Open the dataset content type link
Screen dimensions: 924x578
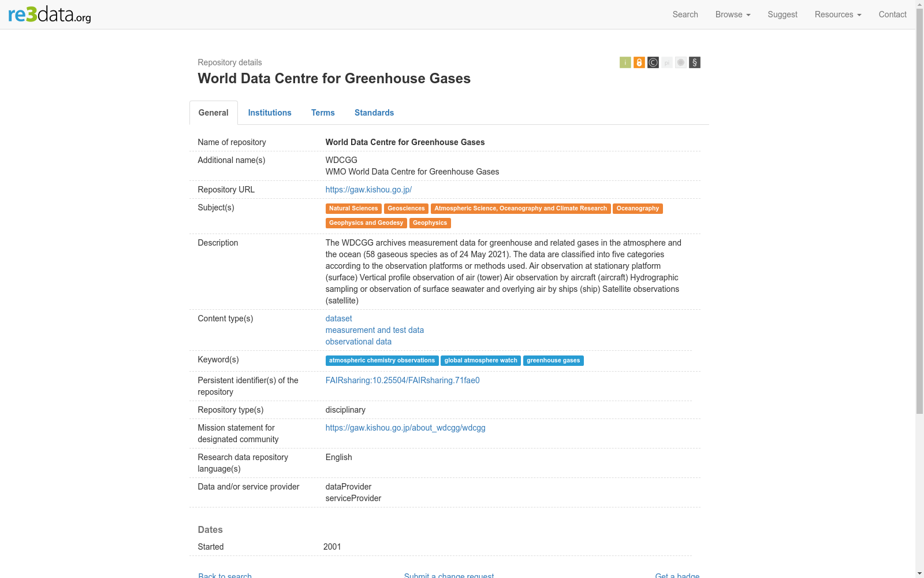338,318
